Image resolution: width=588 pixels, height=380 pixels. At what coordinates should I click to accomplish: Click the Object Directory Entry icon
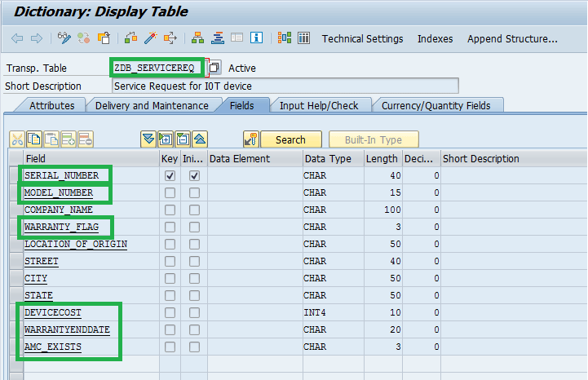pos(218,38)
